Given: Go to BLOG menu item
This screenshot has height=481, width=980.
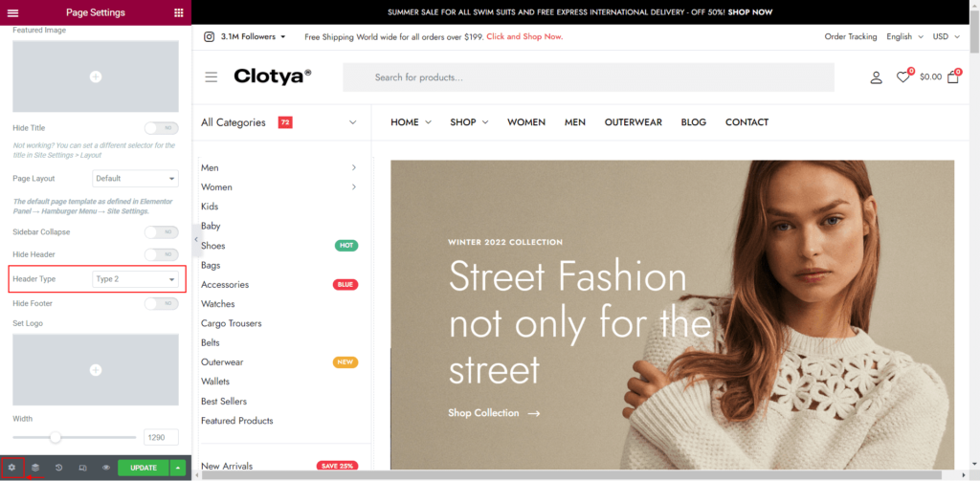Looking at the screenshot, I should click(694, 122).
